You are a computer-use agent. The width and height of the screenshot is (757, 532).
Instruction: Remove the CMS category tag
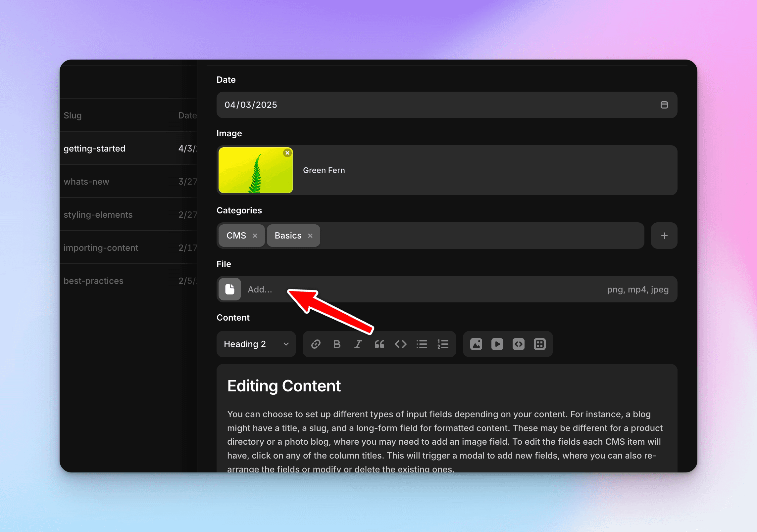tap(255, 236)
